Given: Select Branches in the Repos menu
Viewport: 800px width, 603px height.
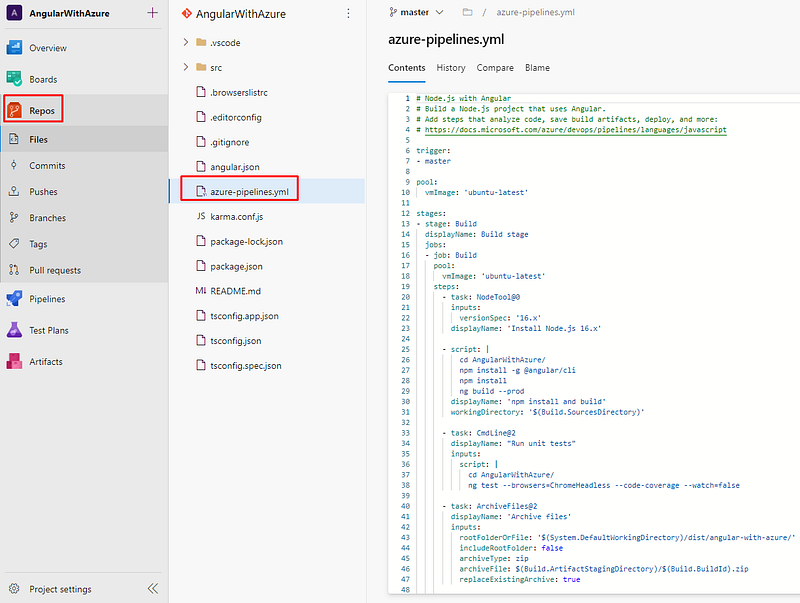Looking at the screenshot, I should (47, 218).
